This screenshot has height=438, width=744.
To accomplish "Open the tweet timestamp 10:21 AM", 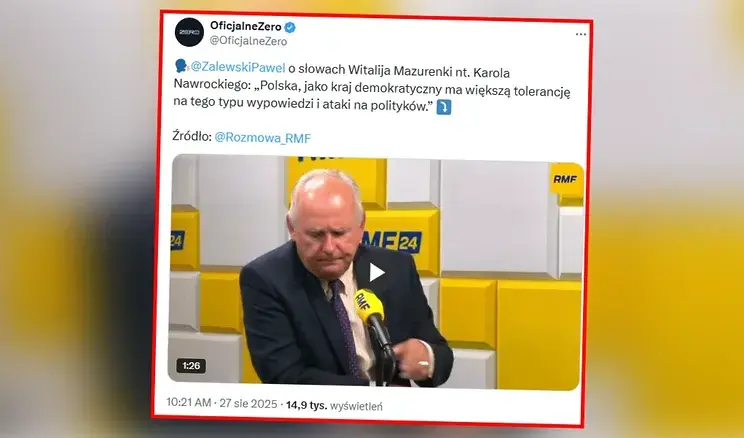I will tap(189, 403).
